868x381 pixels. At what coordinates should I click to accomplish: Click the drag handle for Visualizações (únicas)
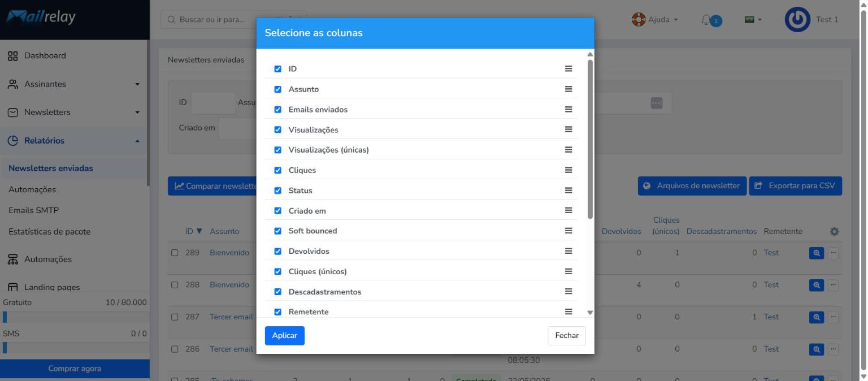(568, 150)
